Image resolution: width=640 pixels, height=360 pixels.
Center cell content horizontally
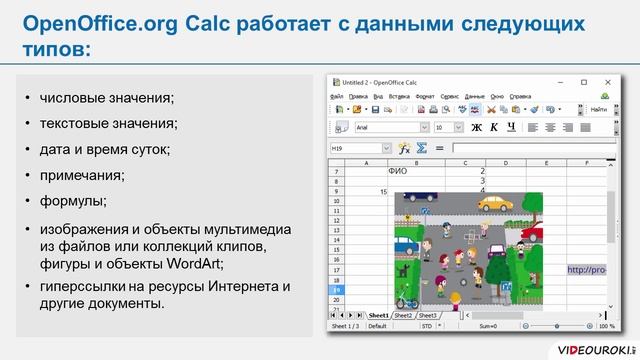550,127
